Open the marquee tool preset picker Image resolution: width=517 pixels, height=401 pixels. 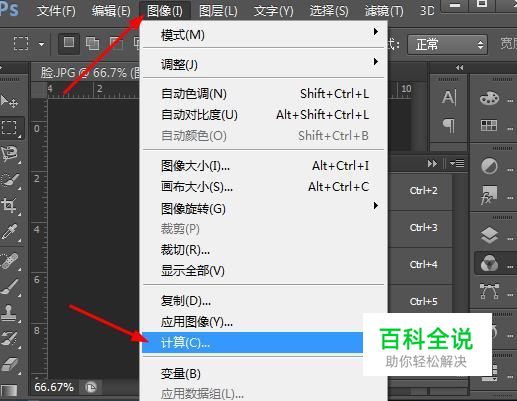click(41, 44)
